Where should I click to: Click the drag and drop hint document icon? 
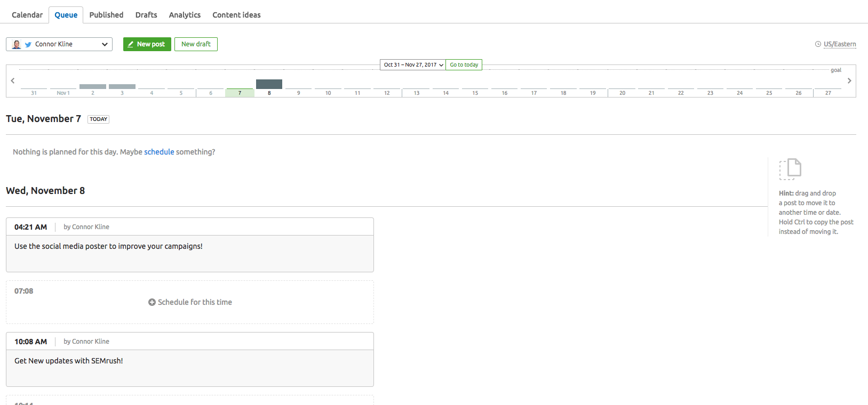pos(790,169)
